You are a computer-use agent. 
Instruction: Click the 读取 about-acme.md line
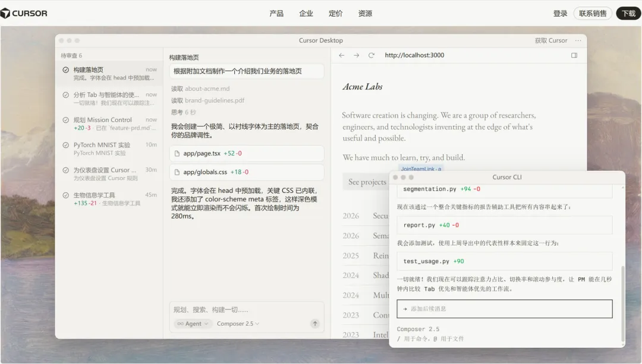200,88
